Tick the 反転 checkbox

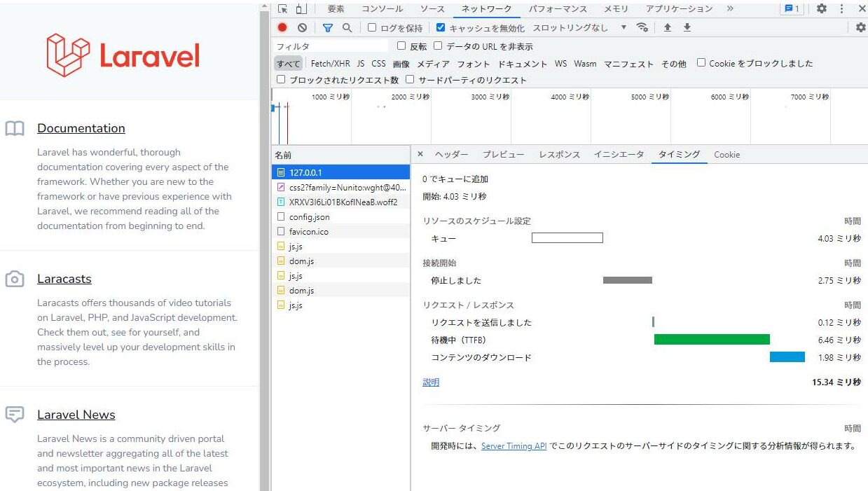[401, 46]
